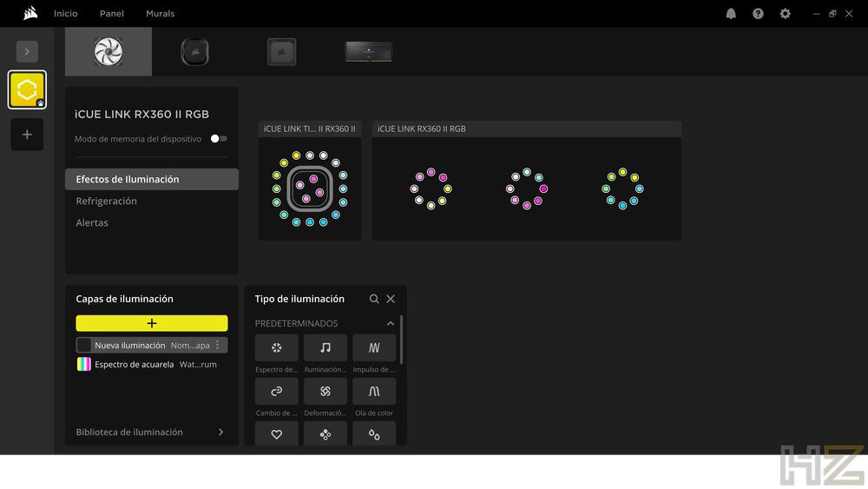Screen dimensions: 868x489
Task: Choose the Ola de color effect
Action: click(x=374, y=392)
